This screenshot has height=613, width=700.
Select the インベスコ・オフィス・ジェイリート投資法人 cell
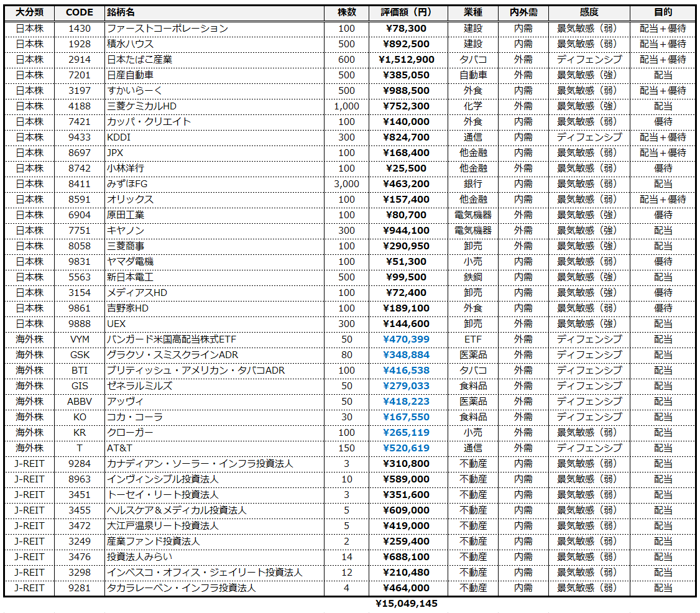point(214,573)
